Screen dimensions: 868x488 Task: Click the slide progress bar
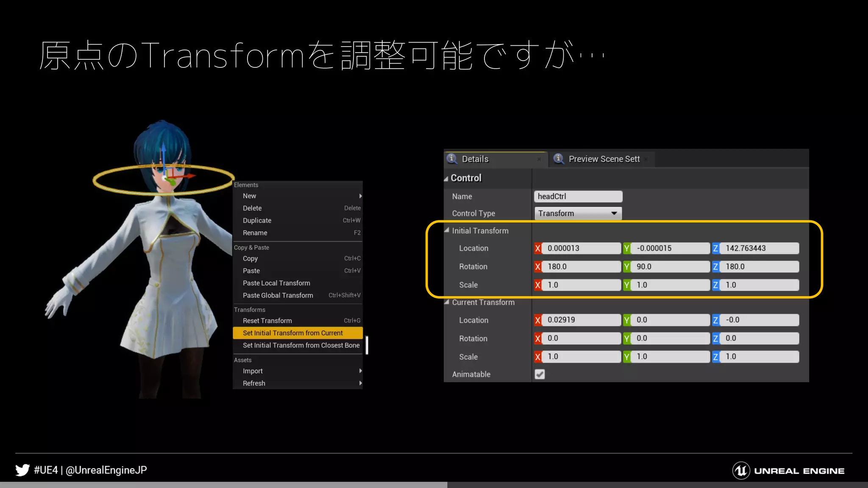click(x=434, y=485)
